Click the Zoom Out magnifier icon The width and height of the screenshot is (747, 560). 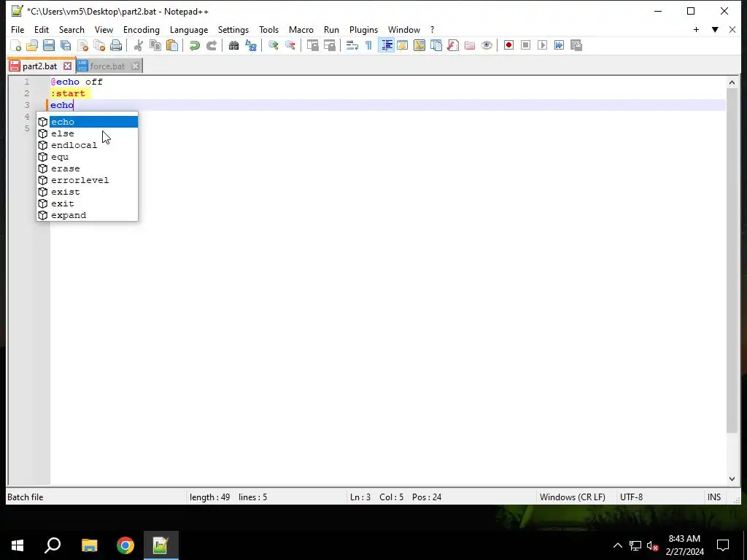(290, 45)
